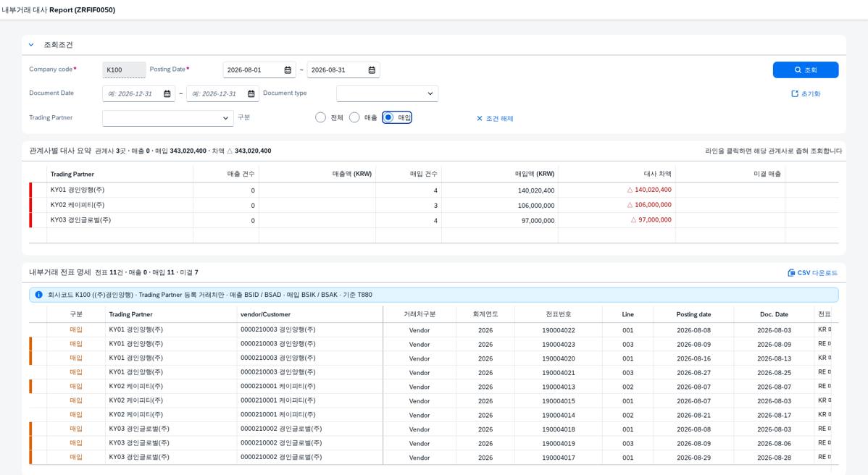Click document number 190004018

(559, 429)
